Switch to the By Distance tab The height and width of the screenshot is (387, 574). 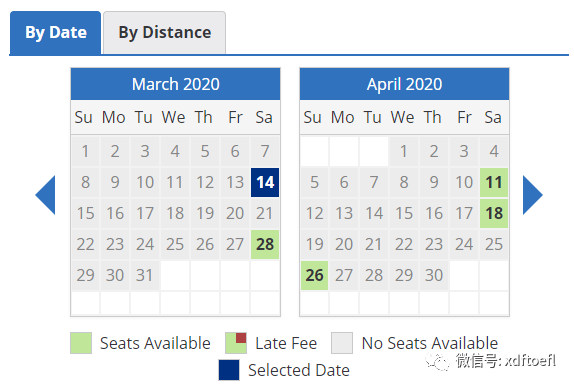(164, 33)
